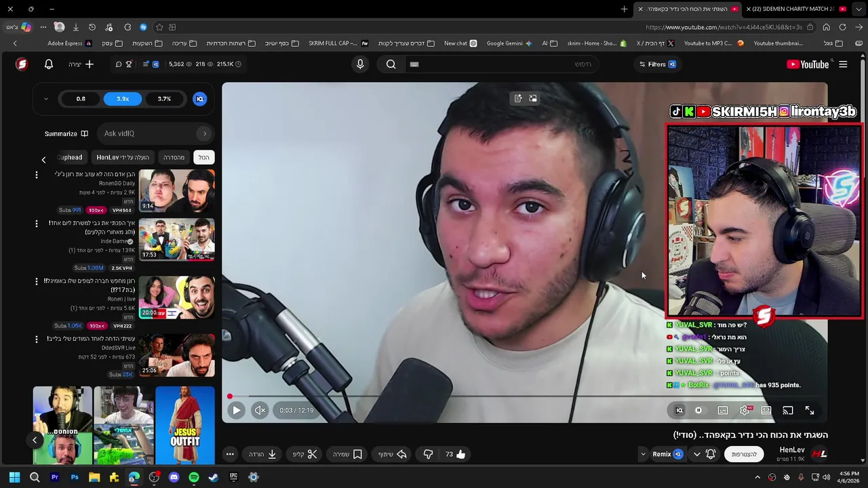Unmute the video via the speaker icon
The image size is (868, 488).
[x=260, y=410]
